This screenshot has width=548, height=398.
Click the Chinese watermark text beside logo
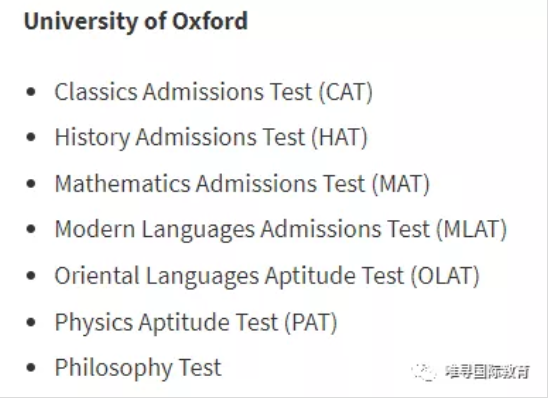[x=488, y=372]
